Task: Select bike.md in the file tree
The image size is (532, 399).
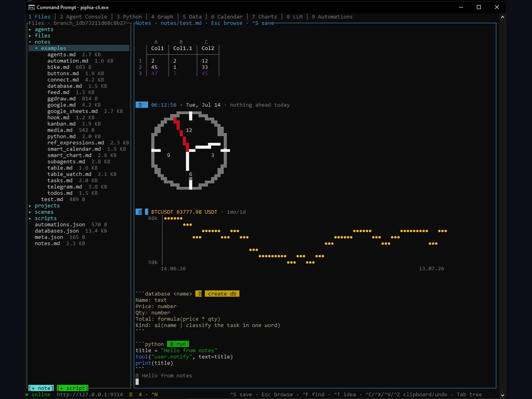Action: point(58,67)
